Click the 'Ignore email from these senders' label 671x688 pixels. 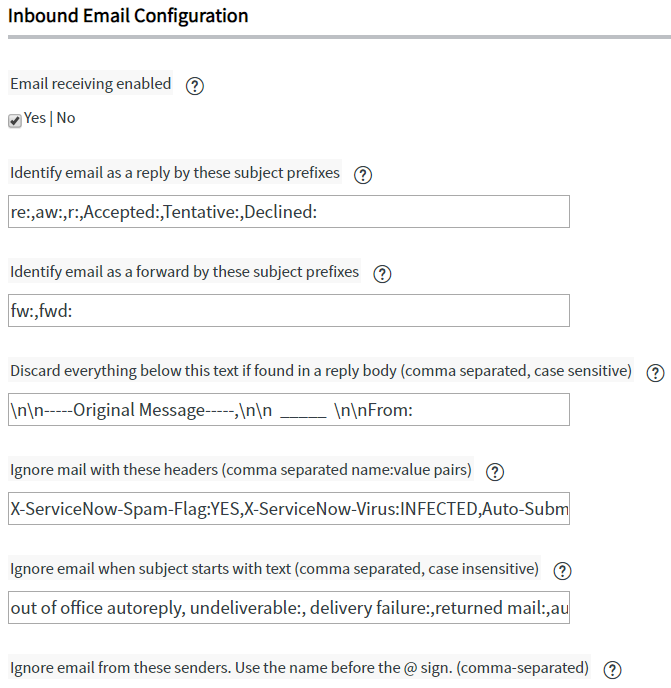tap(299, 668)
